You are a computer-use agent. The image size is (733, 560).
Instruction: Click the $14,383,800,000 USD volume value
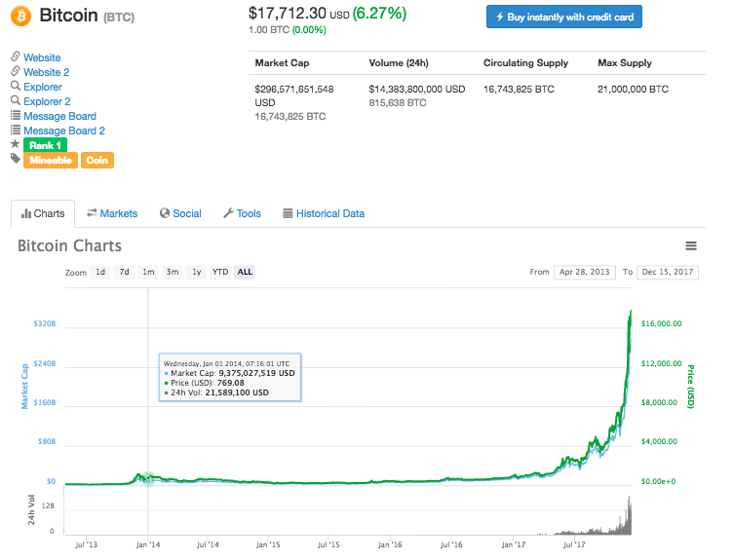click(x=417, y=90)
